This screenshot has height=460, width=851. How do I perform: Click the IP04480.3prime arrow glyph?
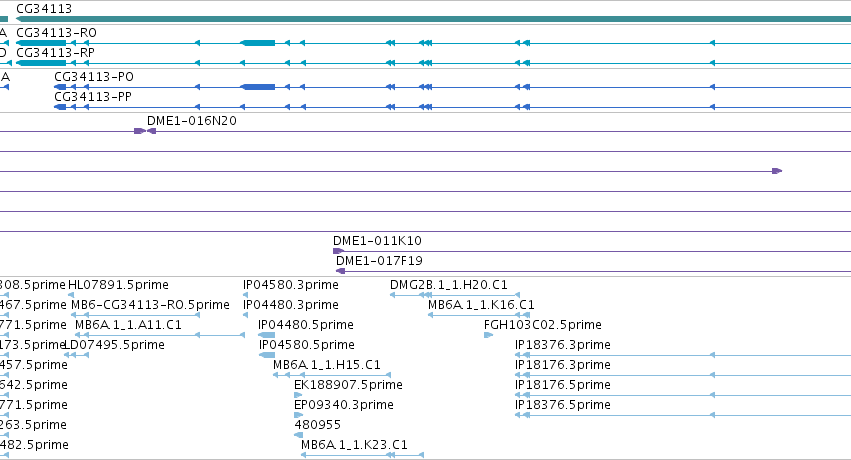pyautogui.click(x=245, y=315)
